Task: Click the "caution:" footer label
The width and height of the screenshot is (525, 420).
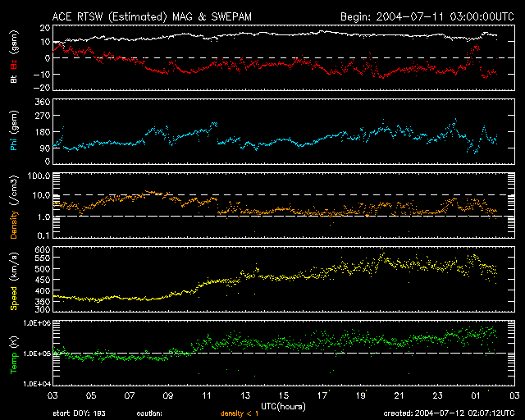Action: 149,414
